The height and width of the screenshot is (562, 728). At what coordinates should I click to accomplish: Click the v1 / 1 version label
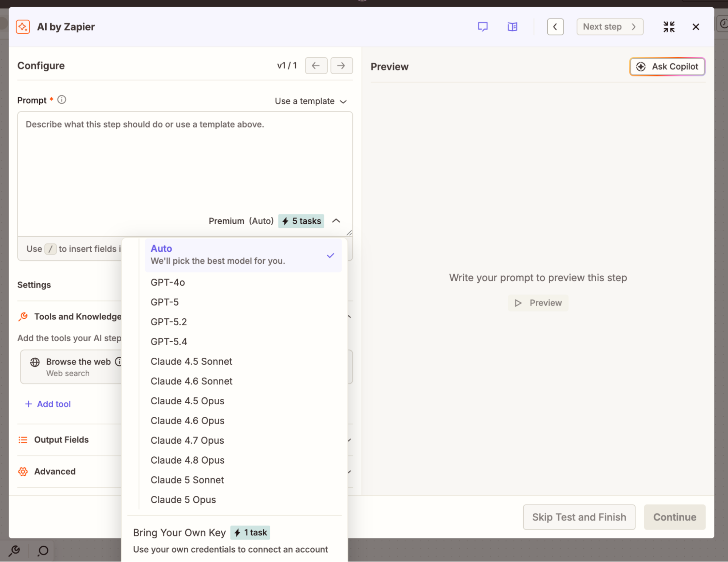[x=287, y=66]
